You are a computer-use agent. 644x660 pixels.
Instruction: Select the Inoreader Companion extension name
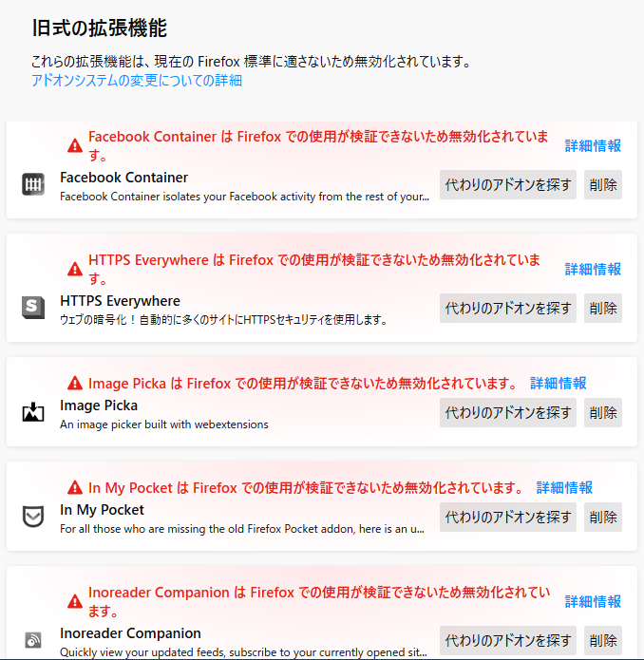130,633
